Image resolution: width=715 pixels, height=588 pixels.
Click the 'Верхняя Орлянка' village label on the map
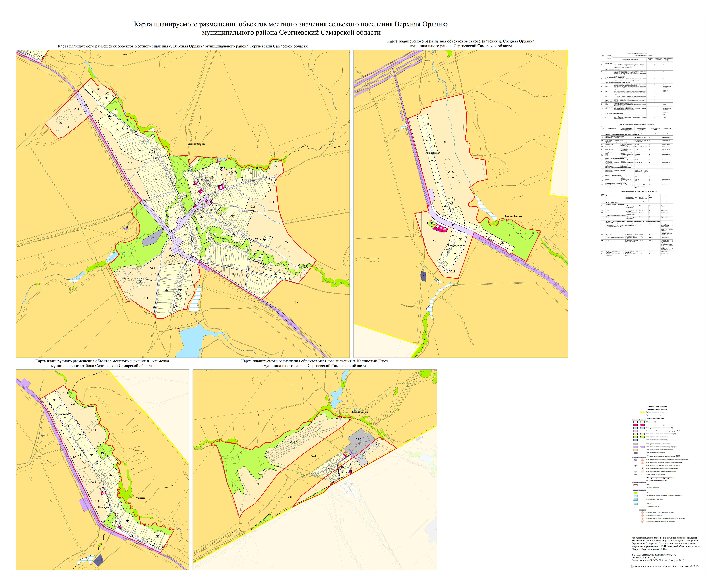pos(196,144)
